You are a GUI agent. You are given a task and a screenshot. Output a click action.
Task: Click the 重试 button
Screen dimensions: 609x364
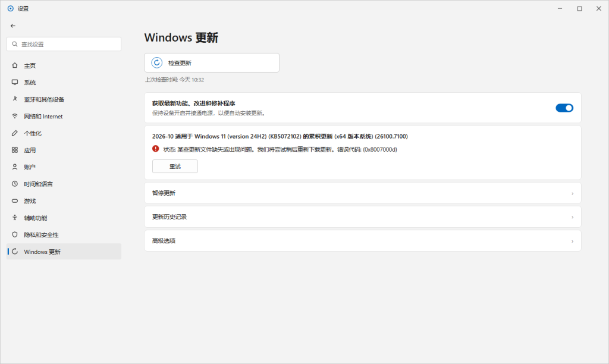(x=175, y=167)
